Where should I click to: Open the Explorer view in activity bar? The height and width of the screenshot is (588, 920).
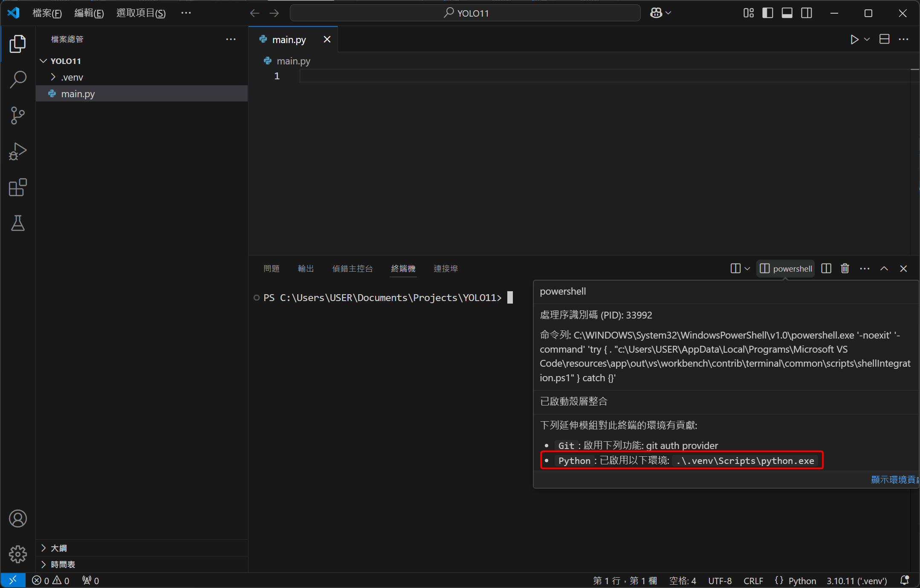pos(17,43)
